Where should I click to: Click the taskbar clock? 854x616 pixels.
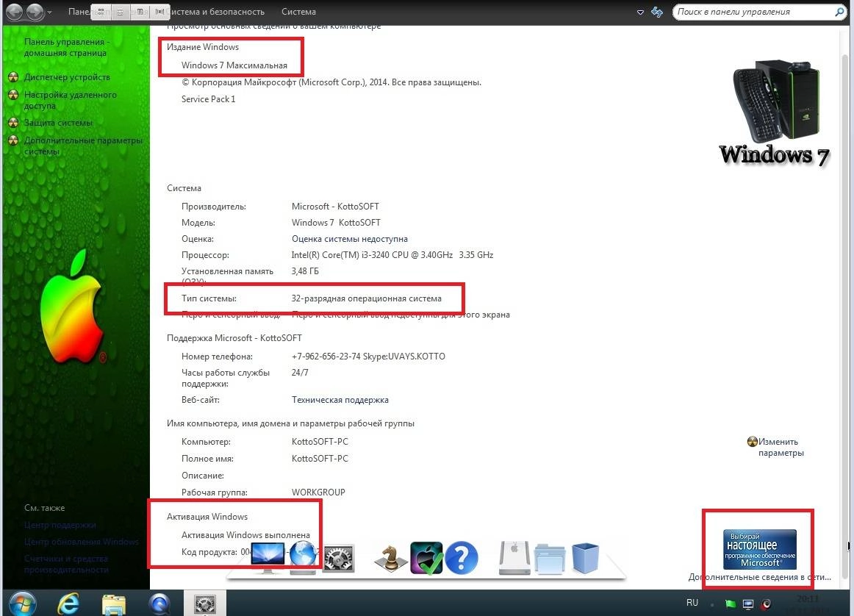click(x=808, y=604)
